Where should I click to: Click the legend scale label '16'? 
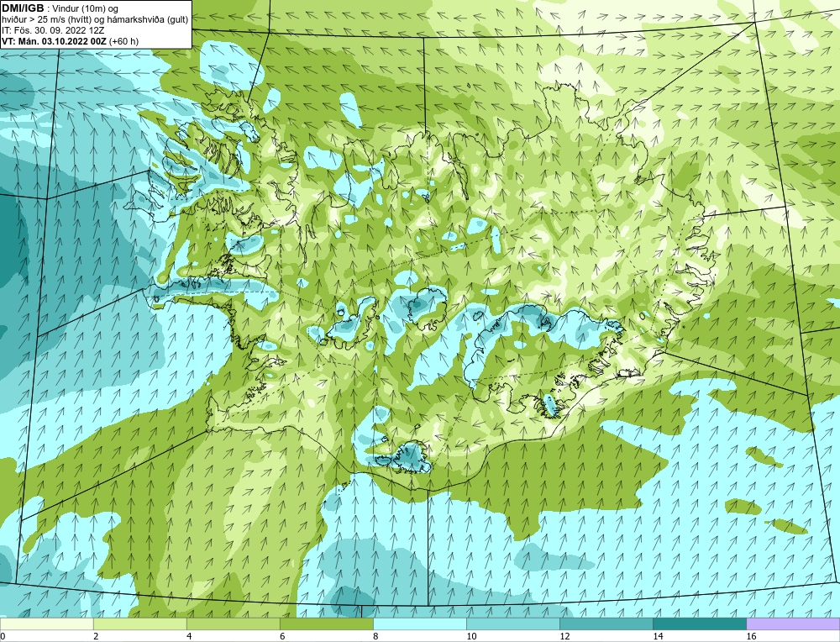coord(751,636)
